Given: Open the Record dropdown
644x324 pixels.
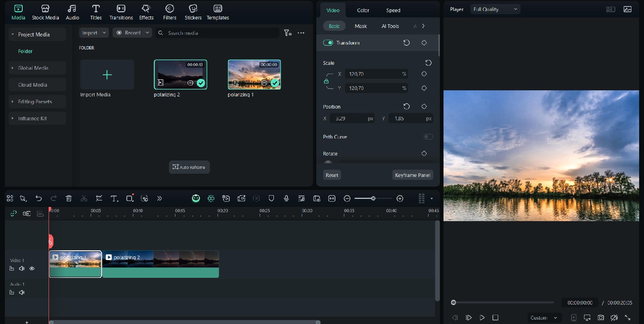Looking at the screenshot, I should (132, 33).
